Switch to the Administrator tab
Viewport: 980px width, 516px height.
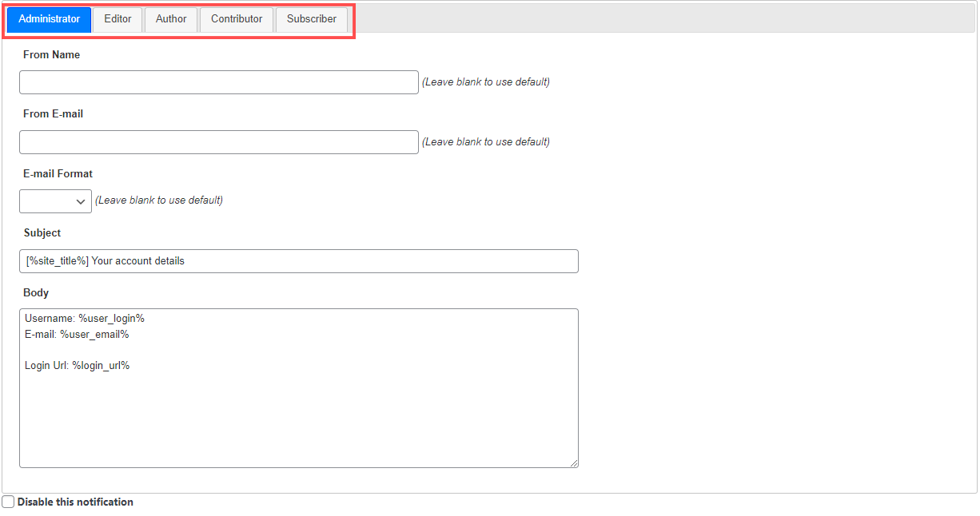coord(50,19)
